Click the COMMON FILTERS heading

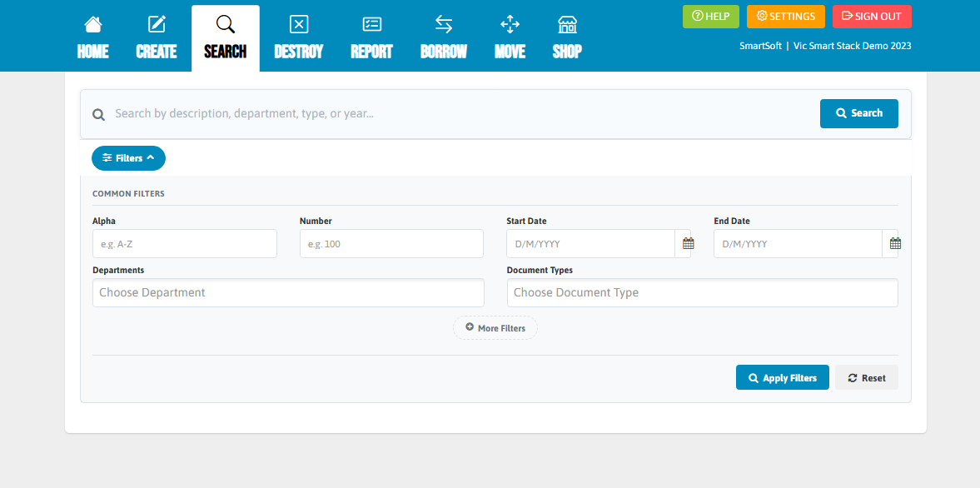[128, 194]
